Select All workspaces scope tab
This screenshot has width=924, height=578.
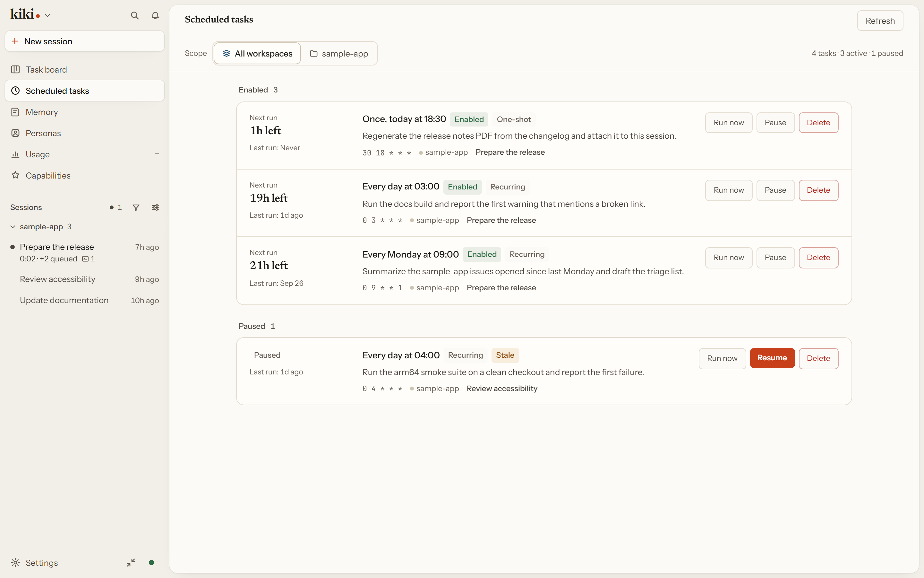[x=257, y=54]
